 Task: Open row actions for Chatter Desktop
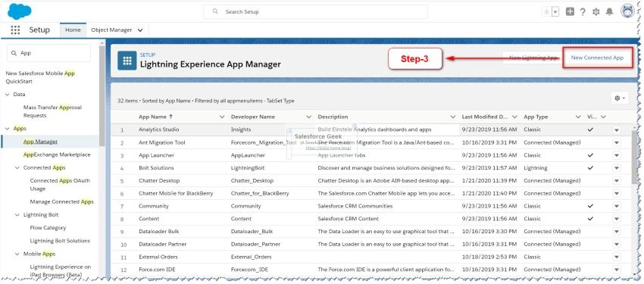point(617,181)
